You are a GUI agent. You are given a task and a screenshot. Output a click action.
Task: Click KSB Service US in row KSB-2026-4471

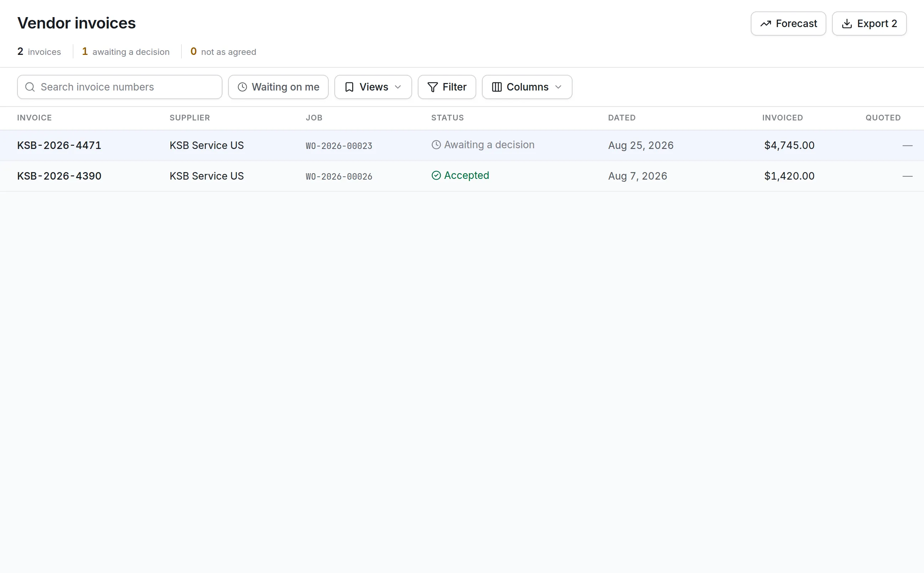tap(206, 145)
